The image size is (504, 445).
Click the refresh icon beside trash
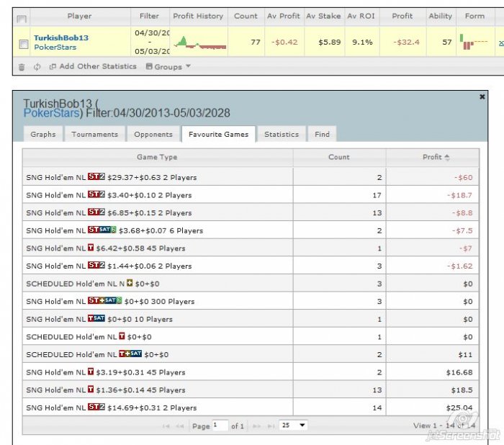tap(37, 67)
